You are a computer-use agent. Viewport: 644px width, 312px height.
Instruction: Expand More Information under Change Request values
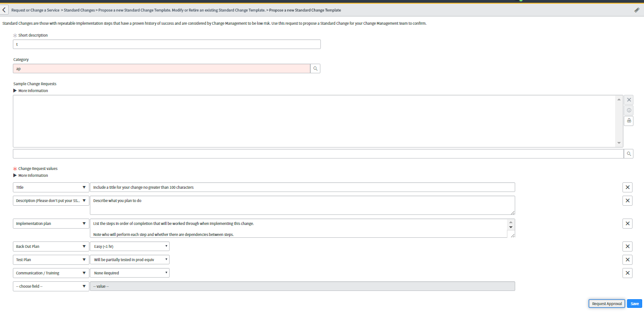[31, 175]
